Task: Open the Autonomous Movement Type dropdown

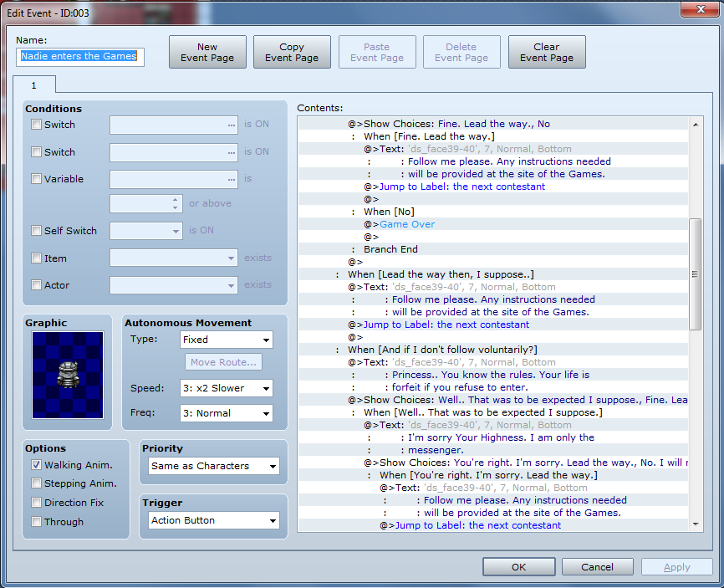Action: 227,340
